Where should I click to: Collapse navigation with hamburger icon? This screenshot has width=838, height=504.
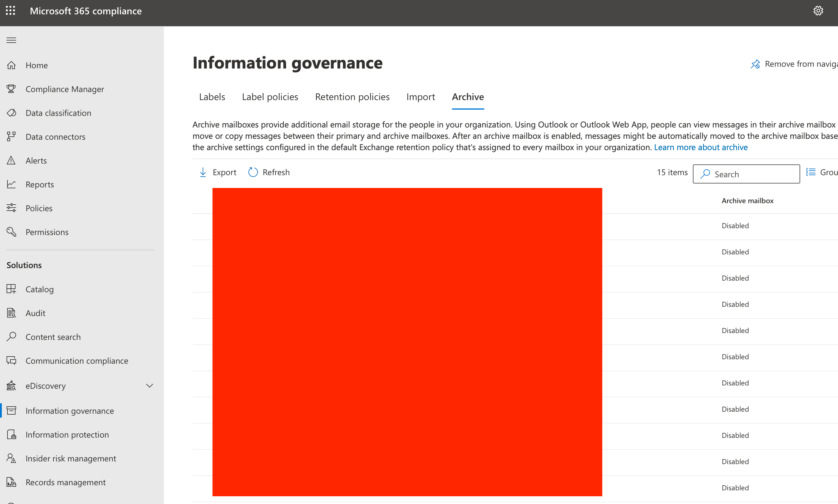point(11,41)
